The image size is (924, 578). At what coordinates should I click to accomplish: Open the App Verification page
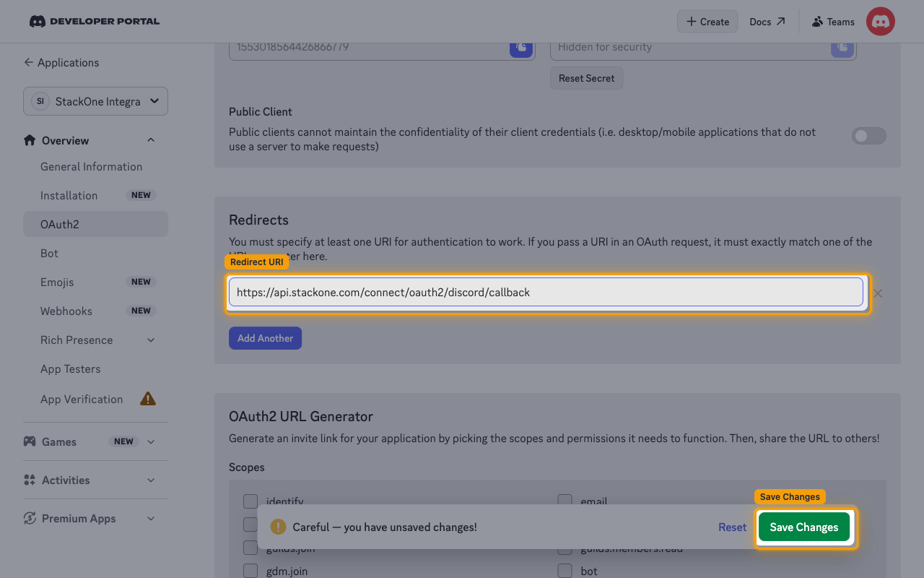[x=82, y=399]
